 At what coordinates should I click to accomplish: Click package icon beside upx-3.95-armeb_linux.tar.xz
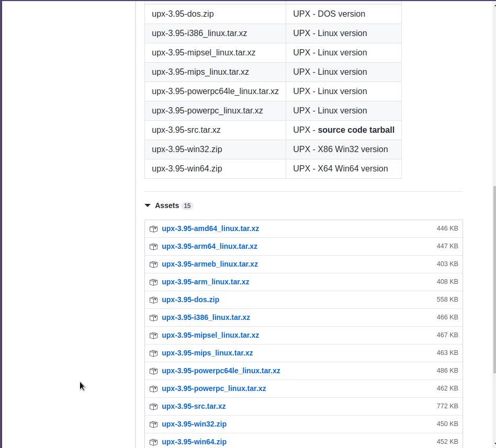pyautogui.click(x=153, y=264)
